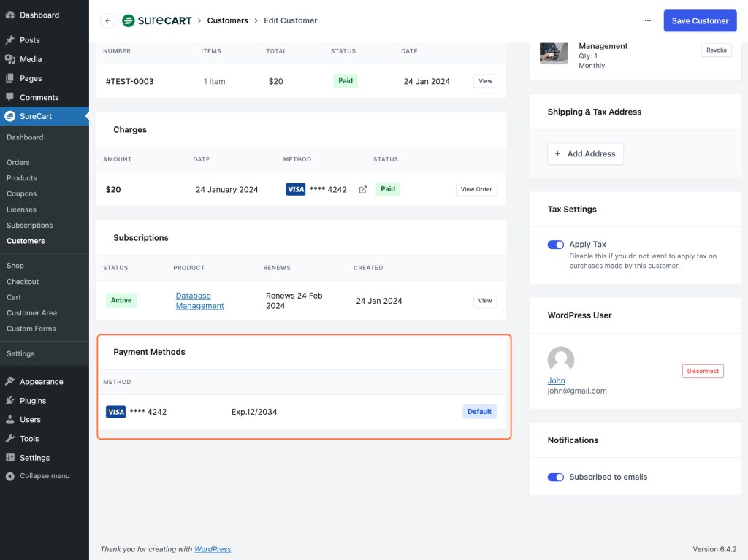
Task: Click the Save Customer button
Action: point(699,20)
